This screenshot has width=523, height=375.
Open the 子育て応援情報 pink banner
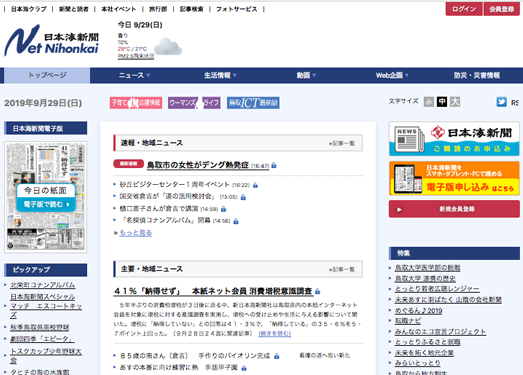pyautogui.click(x=136, y=103)
